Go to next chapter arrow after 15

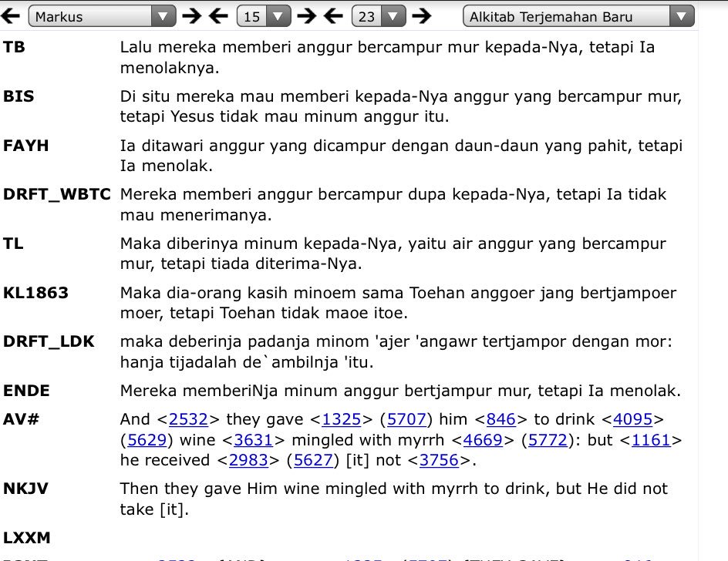pyautogui.click(x=306, y=16)
